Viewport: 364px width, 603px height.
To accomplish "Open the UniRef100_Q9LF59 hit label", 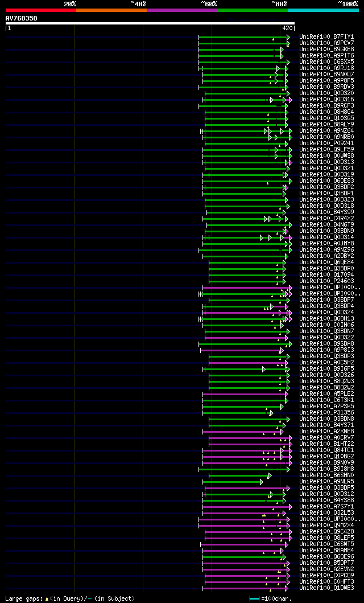I will (326, 150).
